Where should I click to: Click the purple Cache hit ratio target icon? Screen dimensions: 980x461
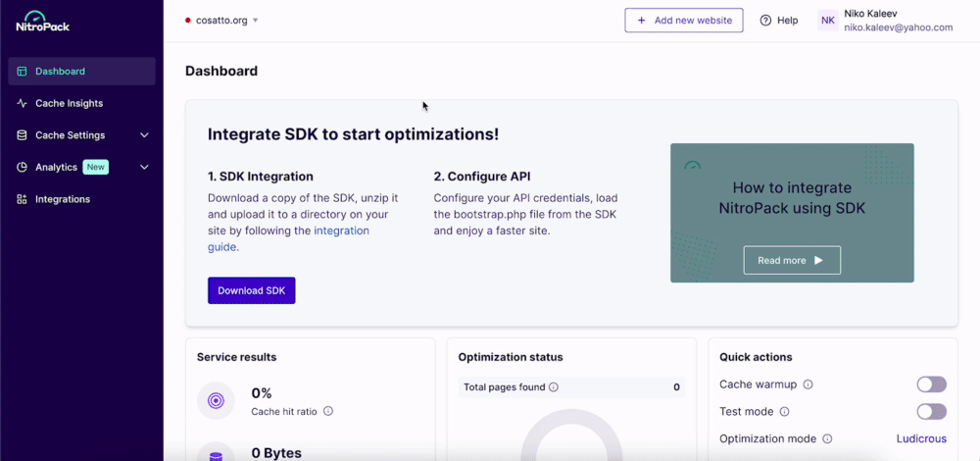[x=216, y=400]
